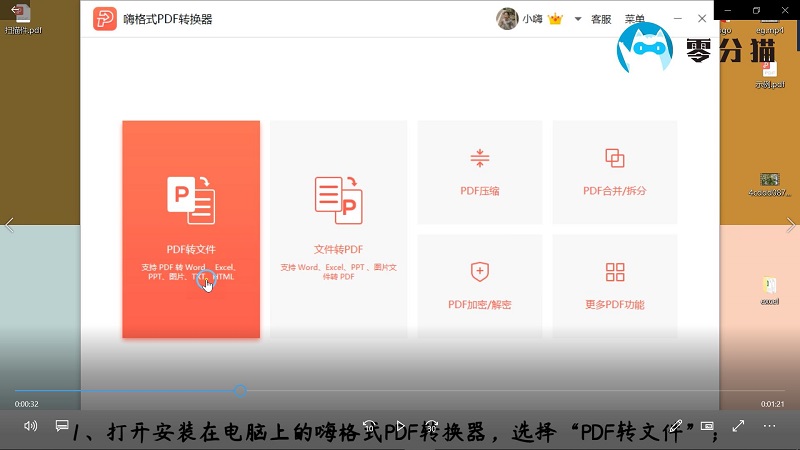Screen dimensions: 800x450
Task: Click the 0:01:21 total duration
Action: pos(772,404)
